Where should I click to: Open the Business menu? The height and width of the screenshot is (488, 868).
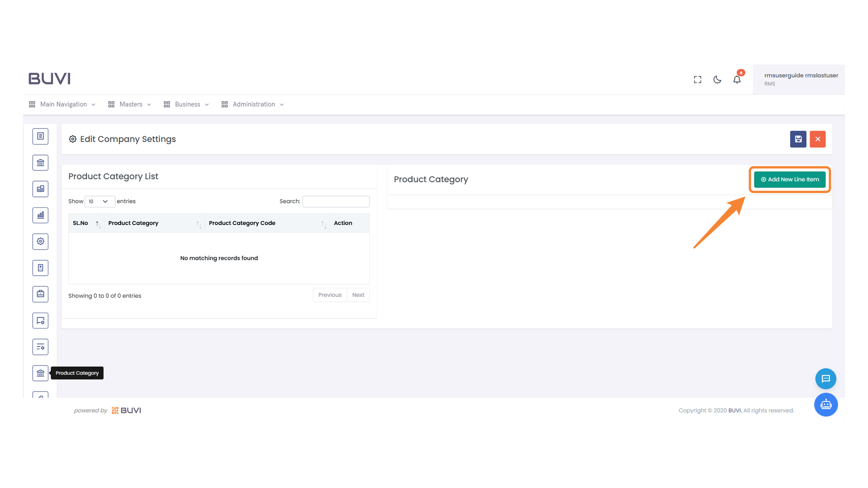point(187,104)
